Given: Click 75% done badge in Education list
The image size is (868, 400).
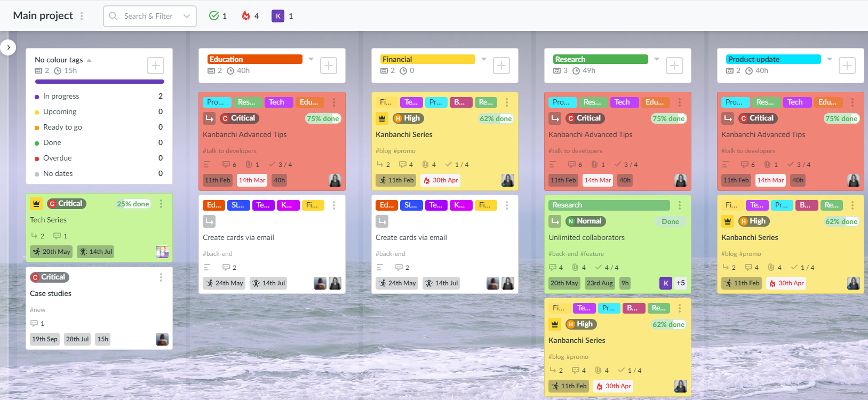Looking at the screenshot, I should [323, 118].
